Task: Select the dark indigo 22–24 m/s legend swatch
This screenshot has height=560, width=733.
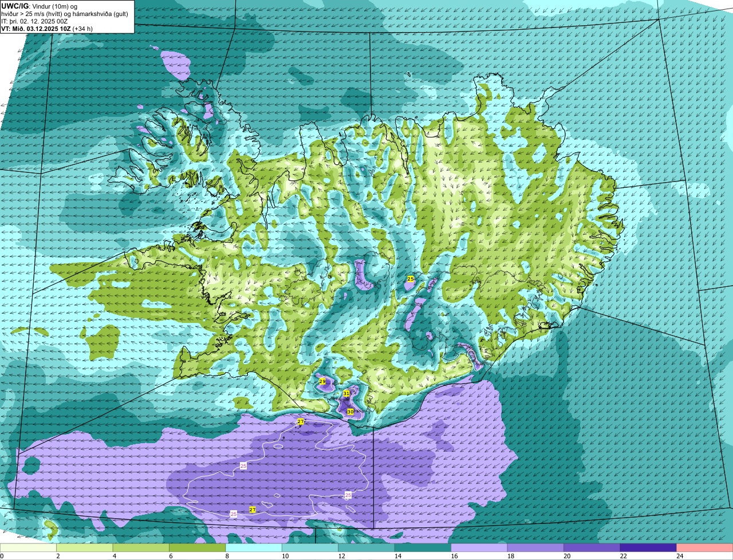Action: [x=648, y=548]
